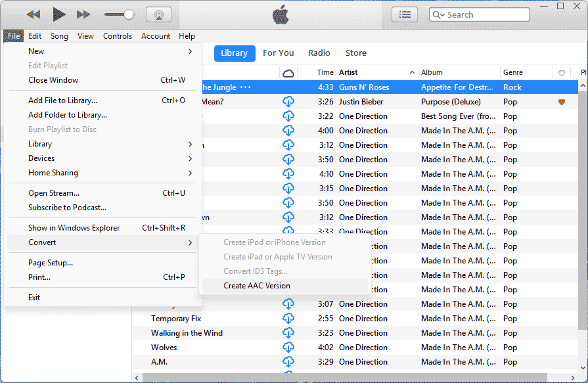588x383 pixels.
Task: Sort by the Artist column header
Action: click(377, 72)
